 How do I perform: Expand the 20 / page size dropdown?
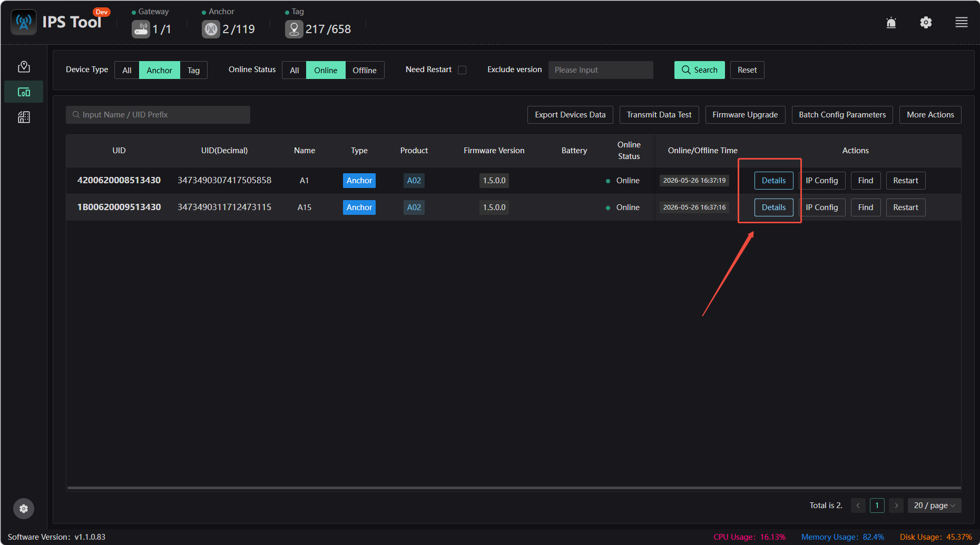[x=934, y=506]
